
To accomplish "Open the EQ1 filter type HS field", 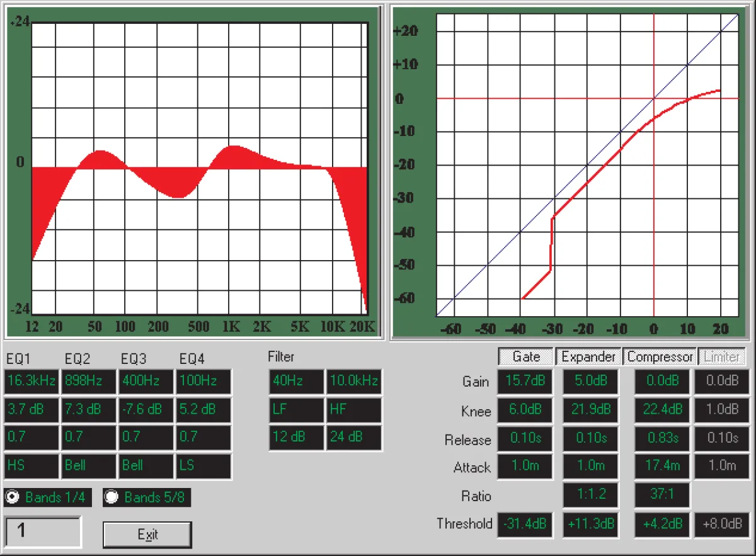I will (x=31, y=466).
